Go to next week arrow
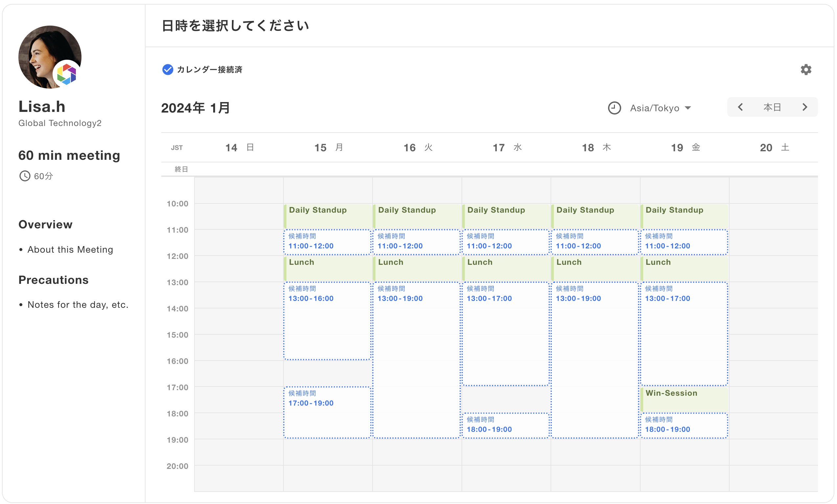Viewport: 837px width, 504px height. coord(804,107)
